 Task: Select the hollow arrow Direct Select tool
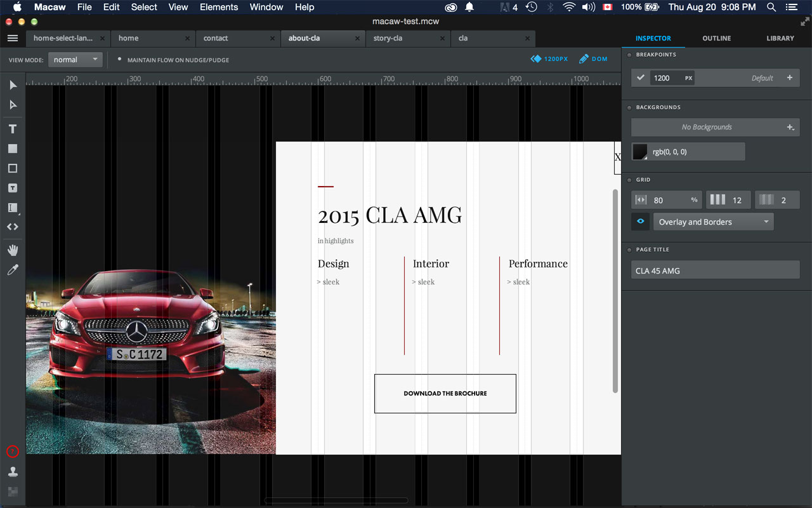pos(13,105)
